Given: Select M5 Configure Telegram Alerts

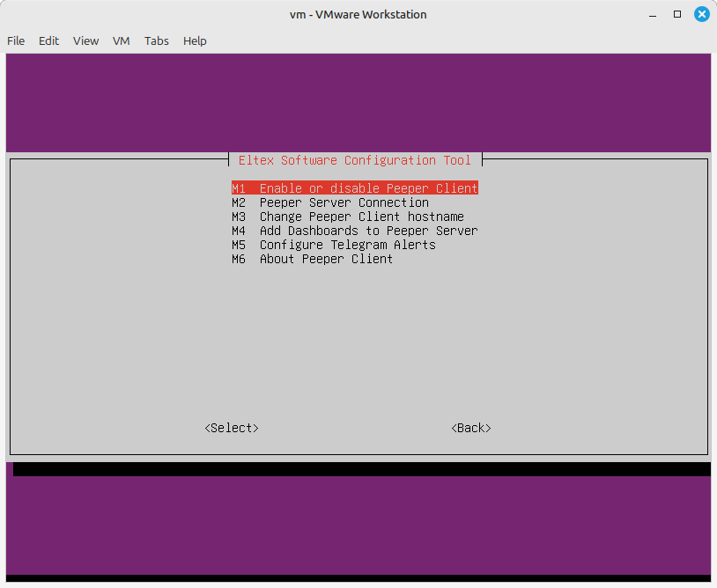Looking at the screenshot, I should point(334,245).
